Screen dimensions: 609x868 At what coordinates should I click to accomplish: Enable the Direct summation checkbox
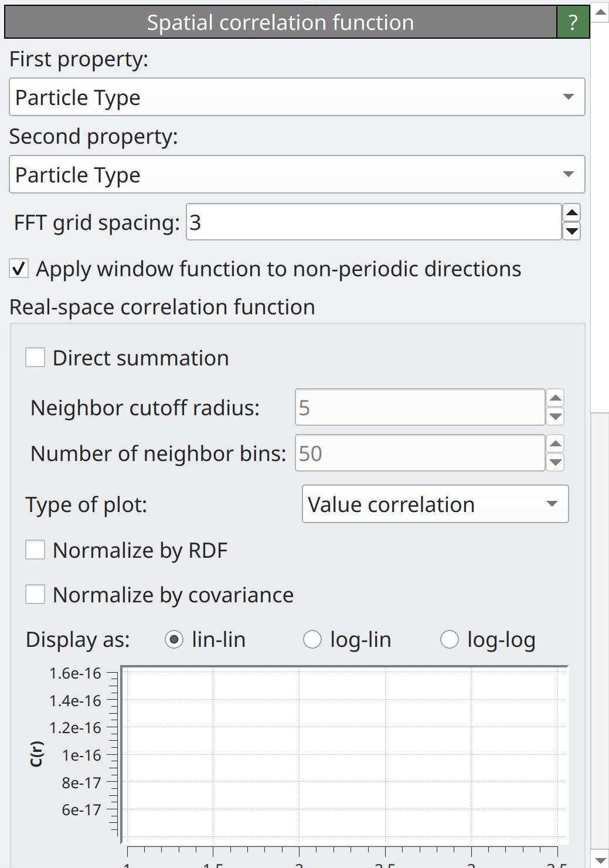point(35,358)
